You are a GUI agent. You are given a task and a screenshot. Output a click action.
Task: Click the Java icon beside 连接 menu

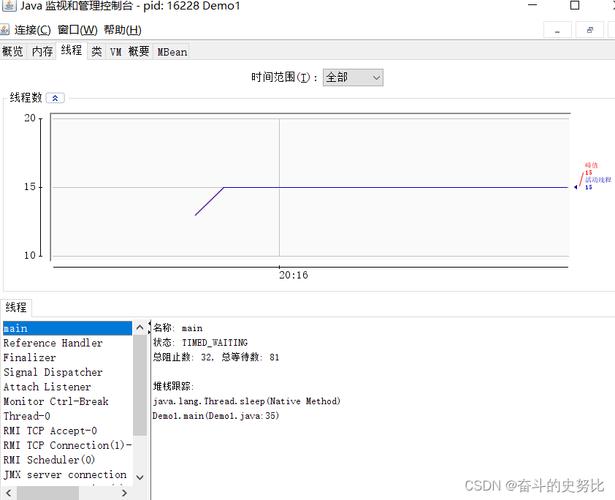5,30
